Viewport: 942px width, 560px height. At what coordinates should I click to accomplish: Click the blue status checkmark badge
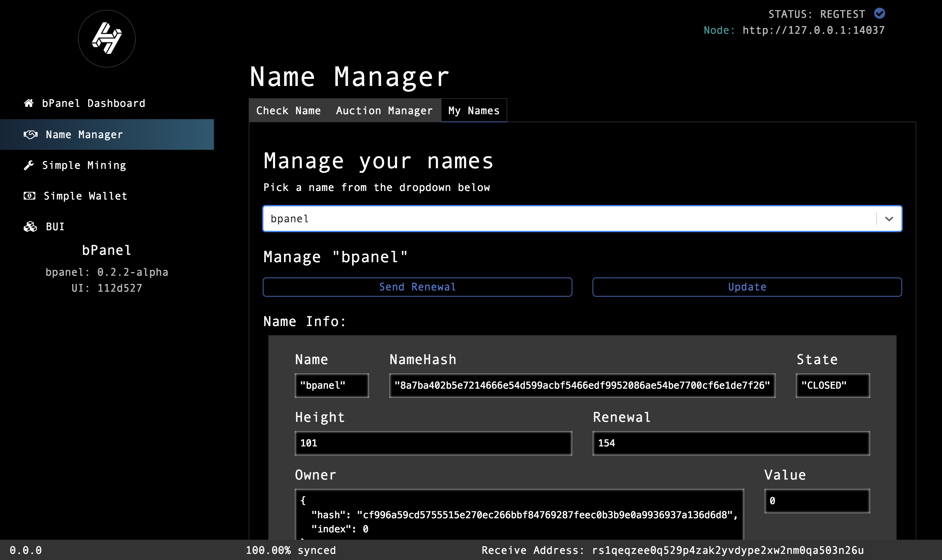pos(879,14)
